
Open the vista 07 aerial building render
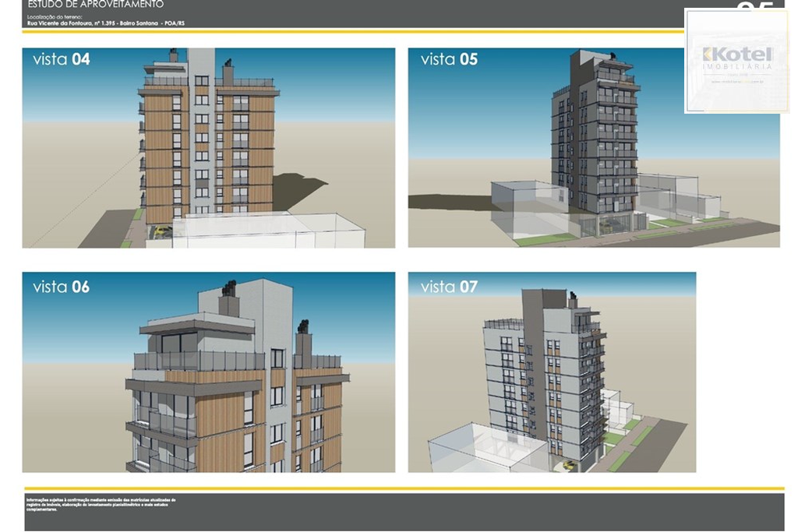553,372
